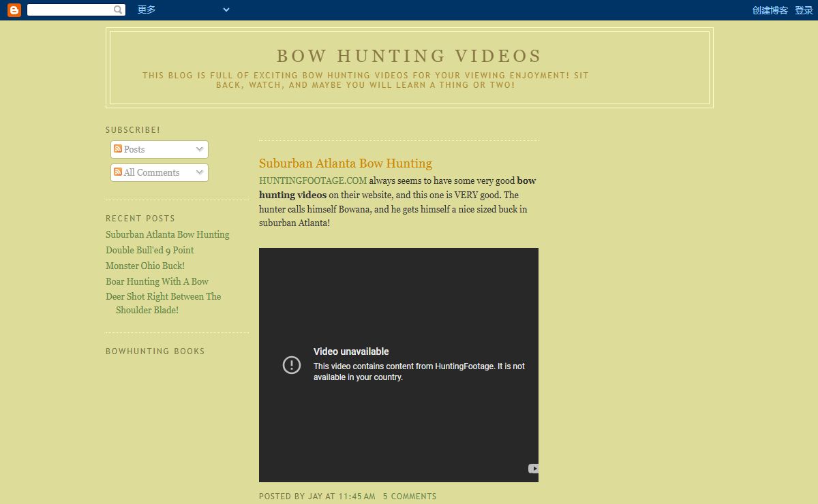Expand the Posts subscribe dropdown arrow
The image size is (818, 504).
pyautogui.click(x=200, y=149)
